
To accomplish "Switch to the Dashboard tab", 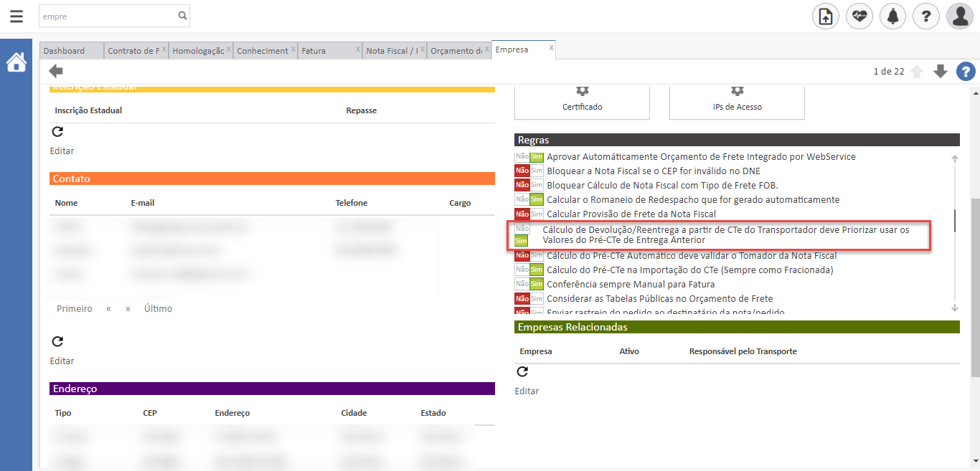I will (x=64, y=51).
